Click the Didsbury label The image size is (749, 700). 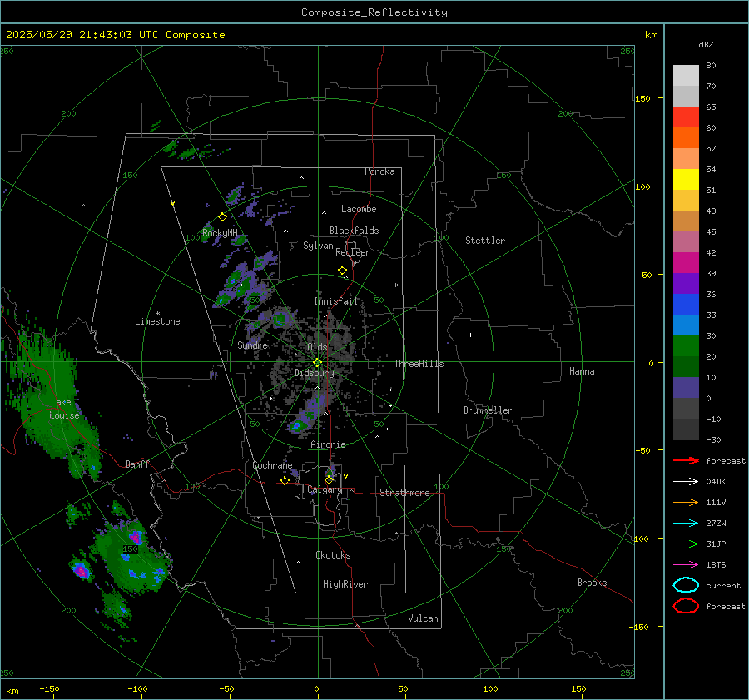click(314, 373)
